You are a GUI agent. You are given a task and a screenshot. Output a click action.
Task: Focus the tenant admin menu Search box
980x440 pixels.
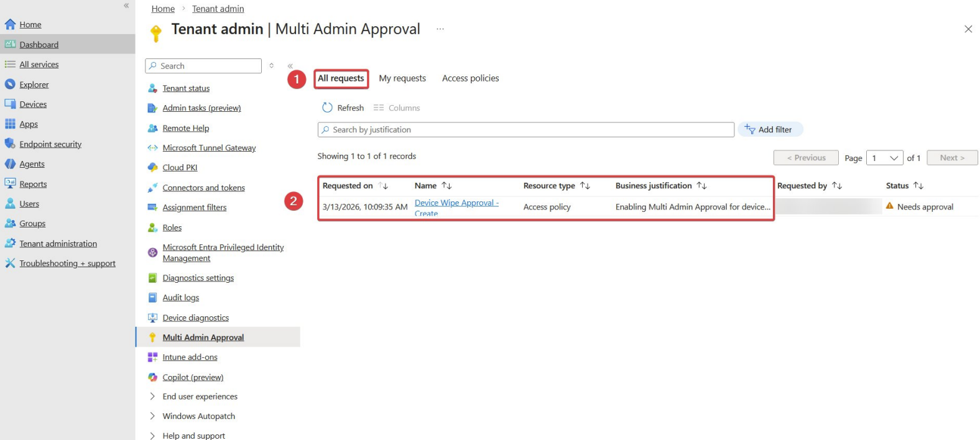203,66
